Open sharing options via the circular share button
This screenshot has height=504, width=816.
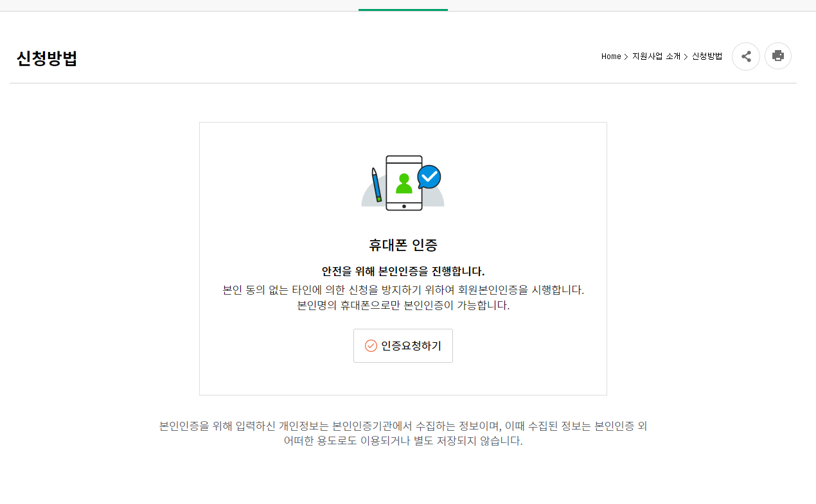(x=745, y=56)
